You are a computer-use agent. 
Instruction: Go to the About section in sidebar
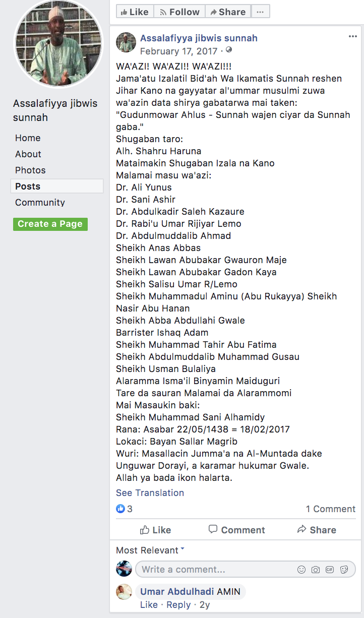(28, 154)
